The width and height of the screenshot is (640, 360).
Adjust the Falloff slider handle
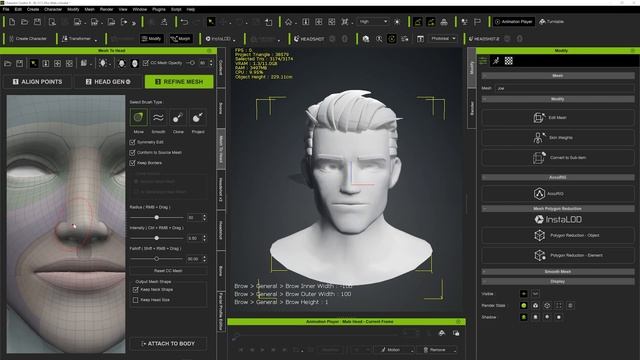pyautogui.click(x=156, y=259)
